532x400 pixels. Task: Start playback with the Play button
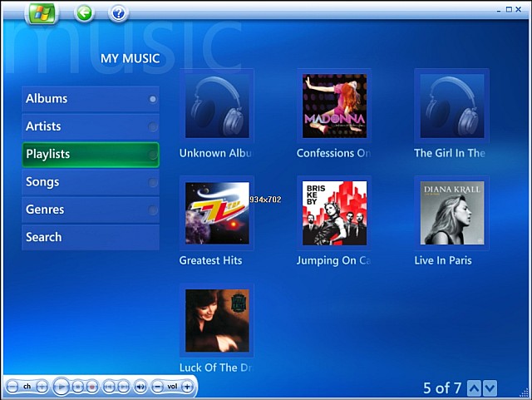click(62, 387)
